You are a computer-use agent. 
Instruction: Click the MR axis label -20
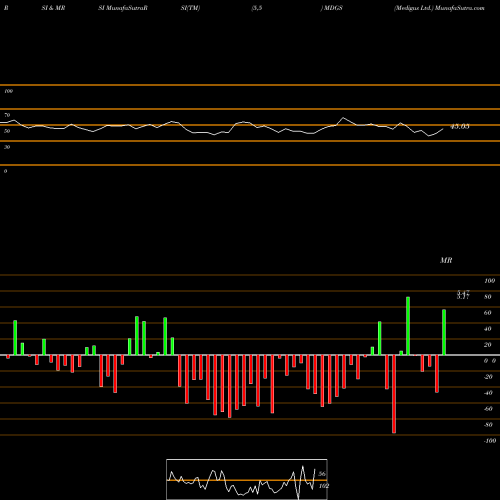pos(488,377)
